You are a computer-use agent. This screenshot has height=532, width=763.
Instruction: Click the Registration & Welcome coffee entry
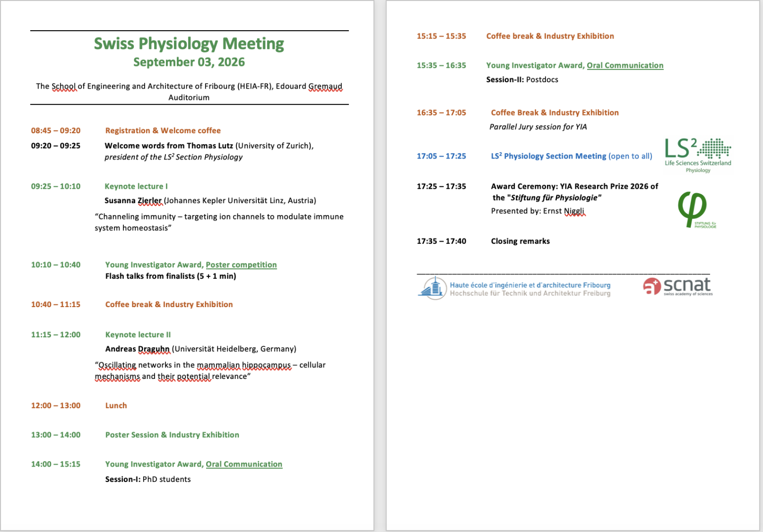click(x=163, y=131)
